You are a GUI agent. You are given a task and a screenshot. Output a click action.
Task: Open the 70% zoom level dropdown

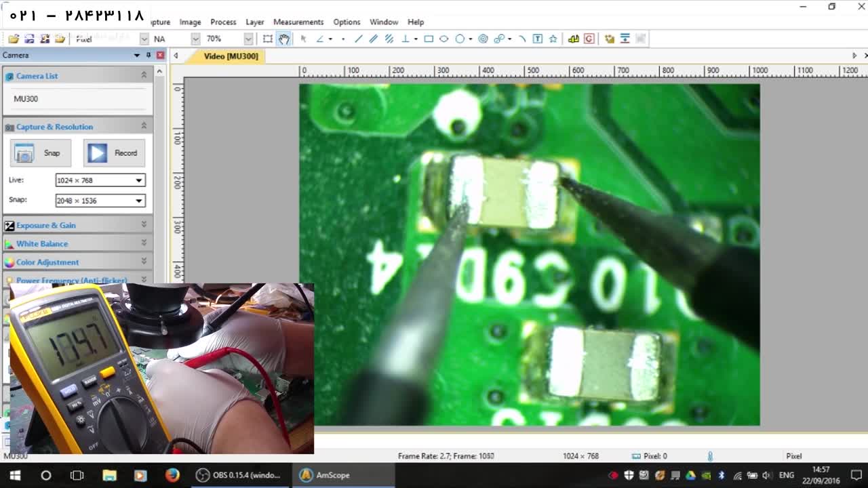tap(248, 39)
